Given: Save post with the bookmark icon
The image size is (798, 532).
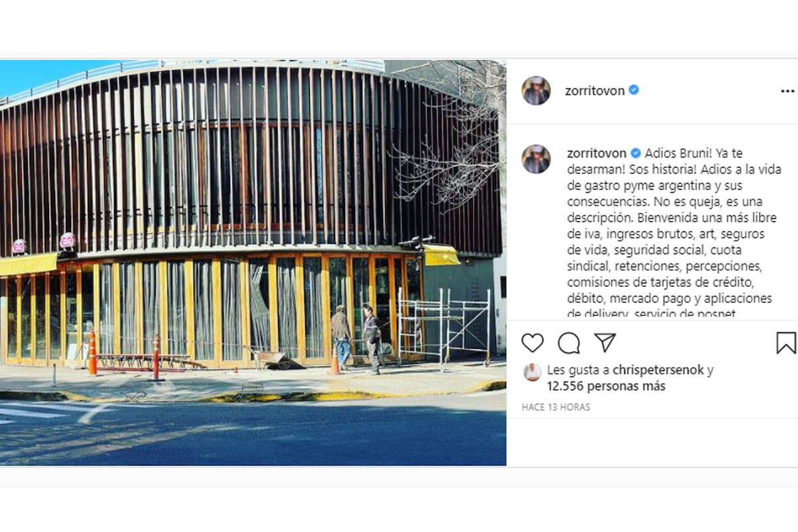Looking at the screenshot, I should tap(786, 342).
